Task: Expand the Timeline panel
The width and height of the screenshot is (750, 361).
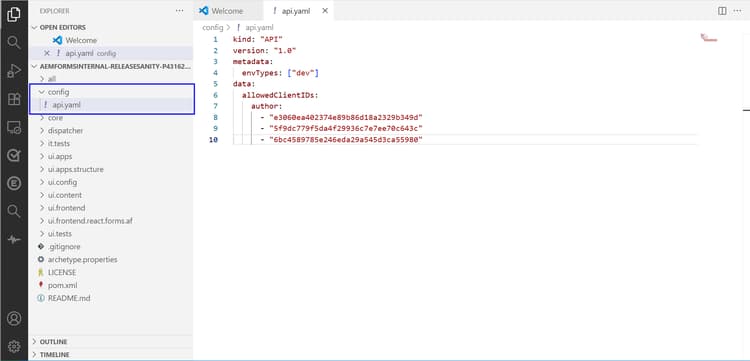Action: (x=111, y=355)
